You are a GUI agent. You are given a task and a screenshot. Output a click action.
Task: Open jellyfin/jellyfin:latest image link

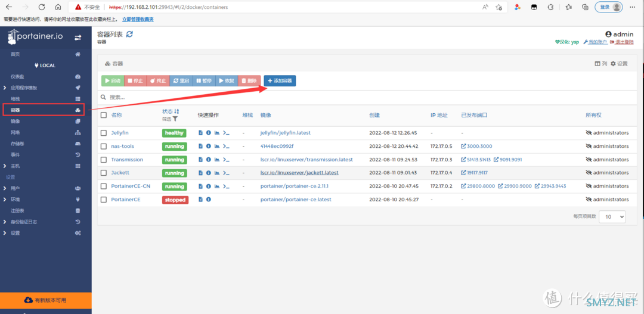coord(286,133)
